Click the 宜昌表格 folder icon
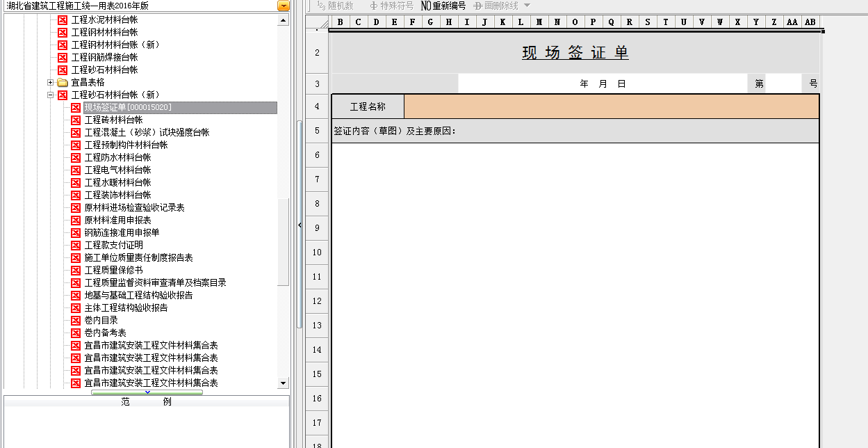 coord(63,82)
